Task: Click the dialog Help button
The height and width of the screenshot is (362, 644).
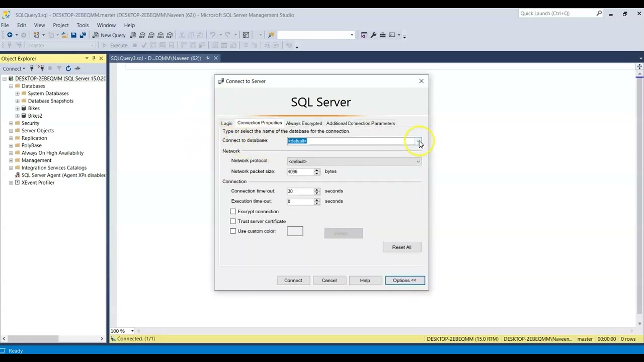Action: point(365,281)
